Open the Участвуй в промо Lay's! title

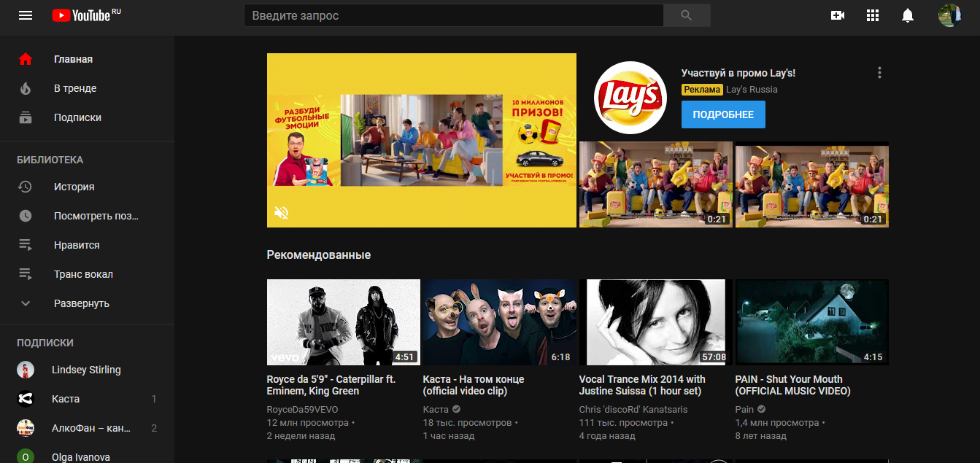(738, 73)
